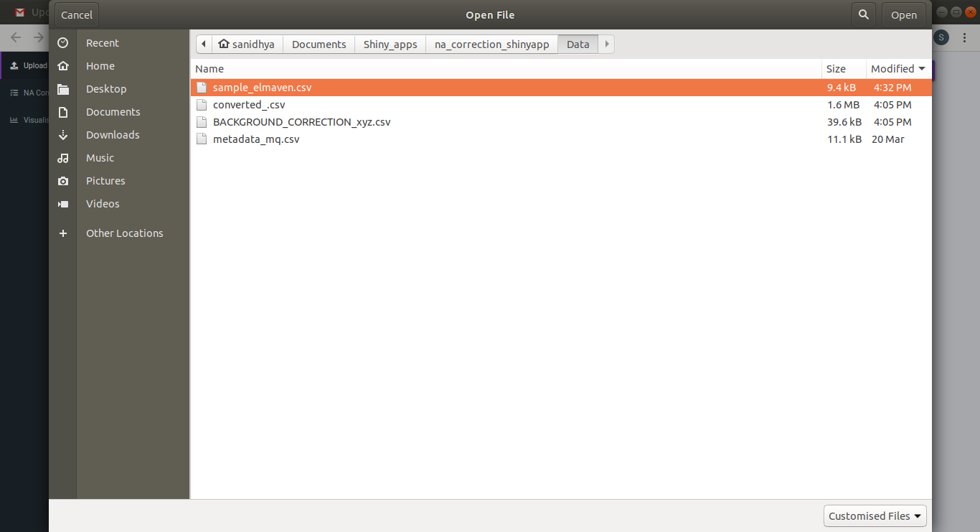The image size is (980, 532).
Task: Select metadata_mq.csv file name
Action: [x=256, y=139]
